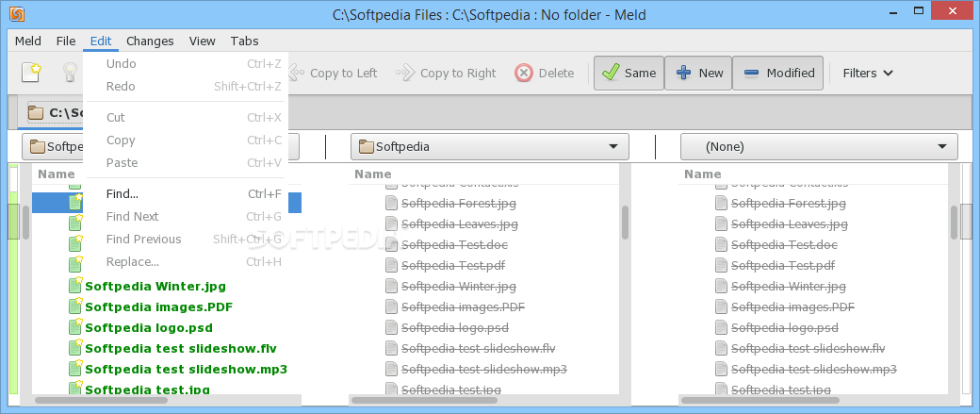Click the file icon beside middle Softpedia Leaves.jpg

coord(391,224)
